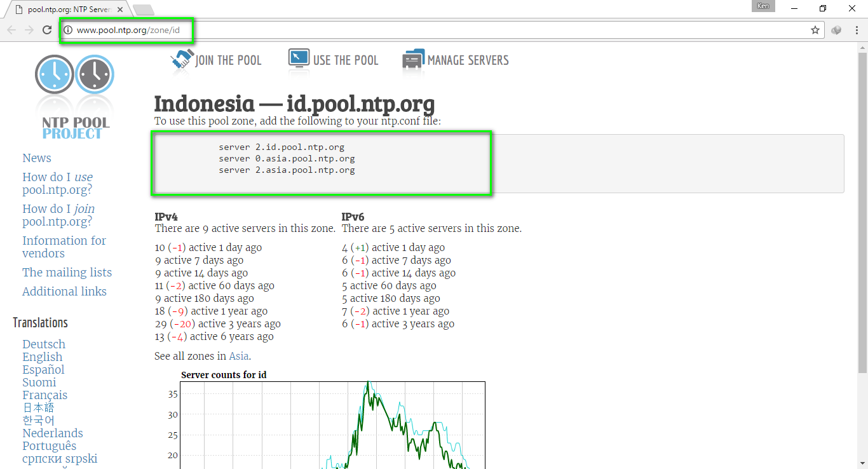The height and width of the screenshot is (469, 868).
Task: Click '4 (+1) active 1 day ago'
Action: pos(393,248)
